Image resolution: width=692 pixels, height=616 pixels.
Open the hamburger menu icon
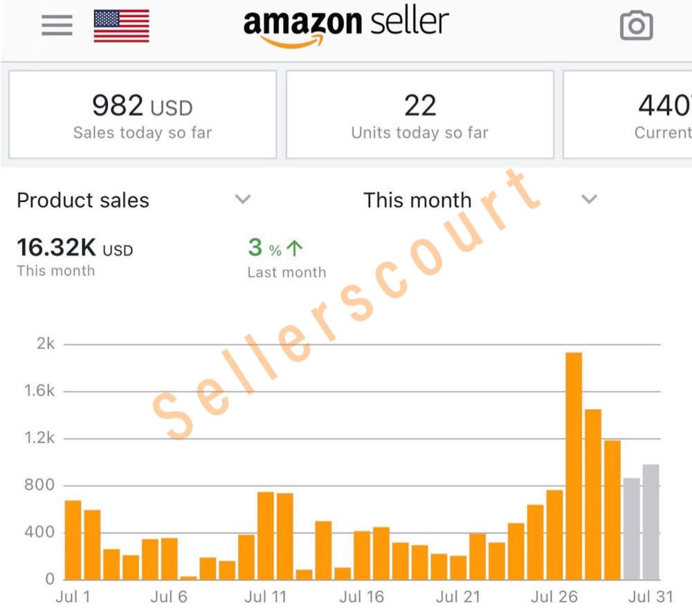(x=57, y=26)
